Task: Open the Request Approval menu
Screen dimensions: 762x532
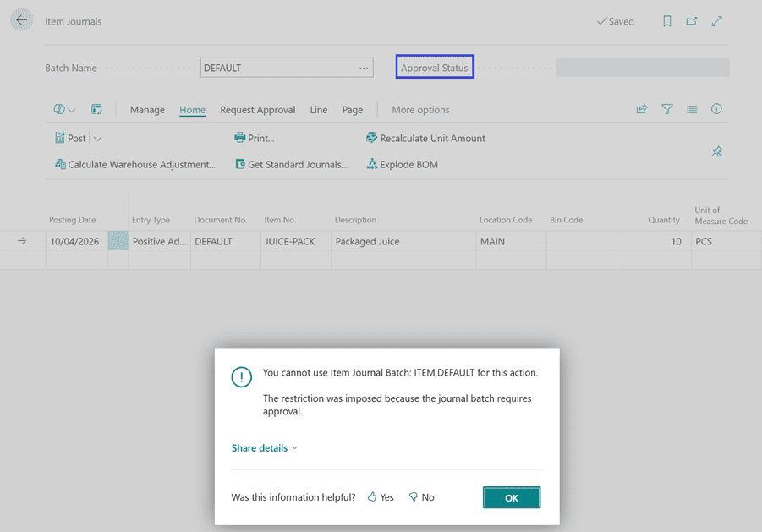Action: [x=257, y=110]
